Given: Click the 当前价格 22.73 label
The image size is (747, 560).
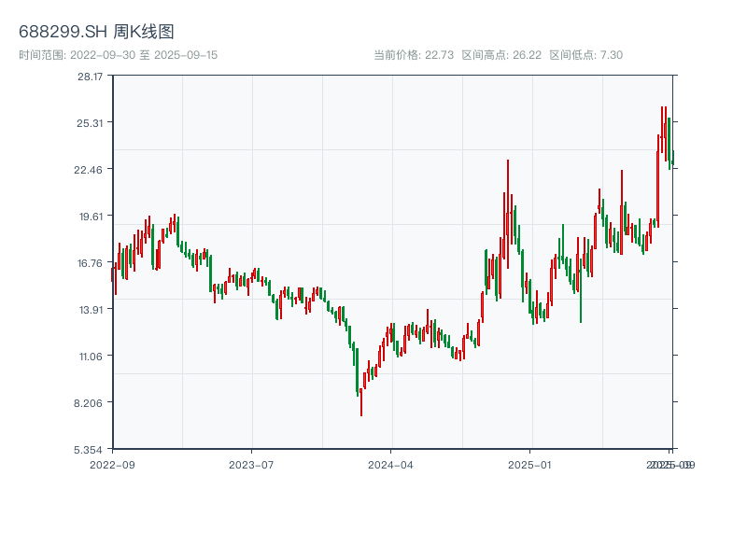Looking at the screenshot, I should click(414, 55).
